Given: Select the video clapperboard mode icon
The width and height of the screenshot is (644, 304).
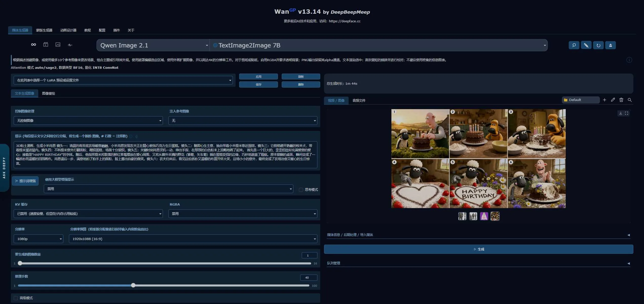Looking at the screenshot, I should tap(46, 45).
